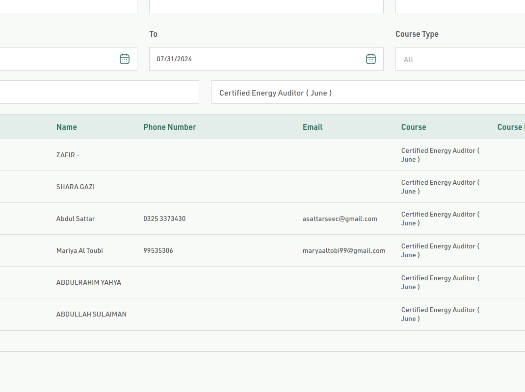Click the To field label
Image resolution: width=525 pixels, height=392 pixels.
(153, 34)
